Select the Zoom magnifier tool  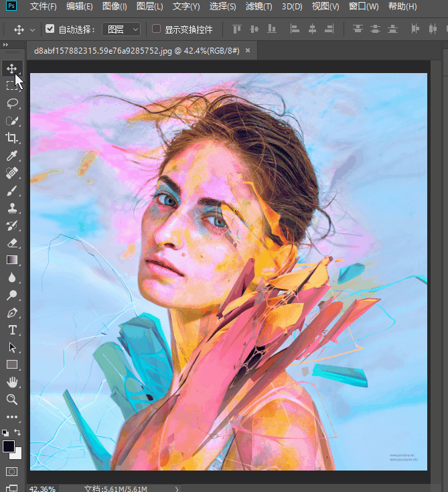point(12,399)
